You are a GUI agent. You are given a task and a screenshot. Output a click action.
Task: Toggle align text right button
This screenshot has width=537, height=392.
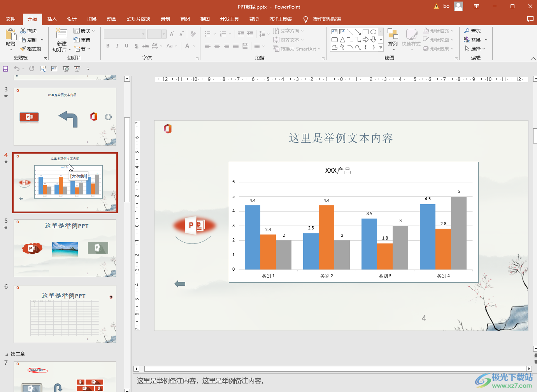click(226, 46)
